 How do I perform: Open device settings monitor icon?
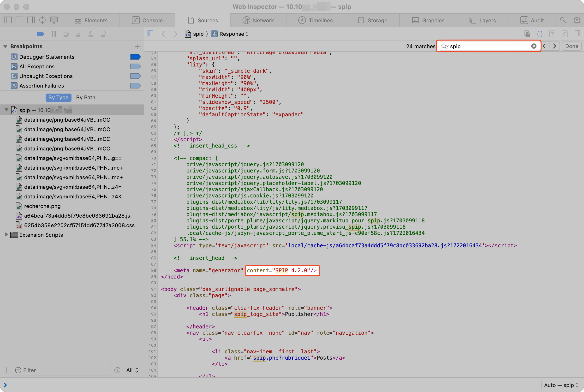click(54, 20)
